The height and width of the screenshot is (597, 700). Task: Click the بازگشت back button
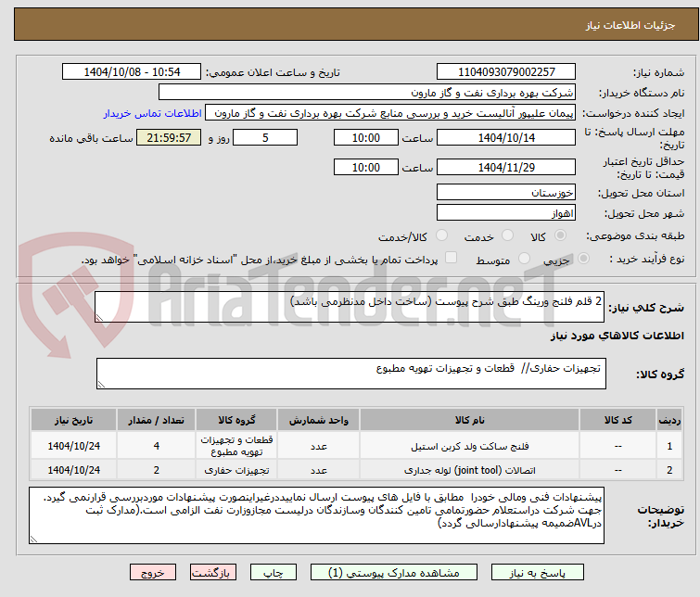213,573
